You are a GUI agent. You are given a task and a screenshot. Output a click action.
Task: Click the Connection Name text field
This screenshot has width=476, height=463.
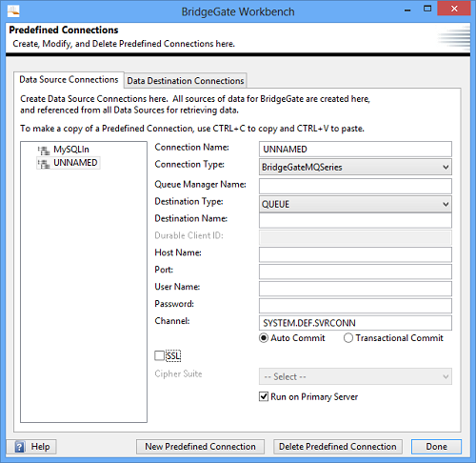(355, 149)
